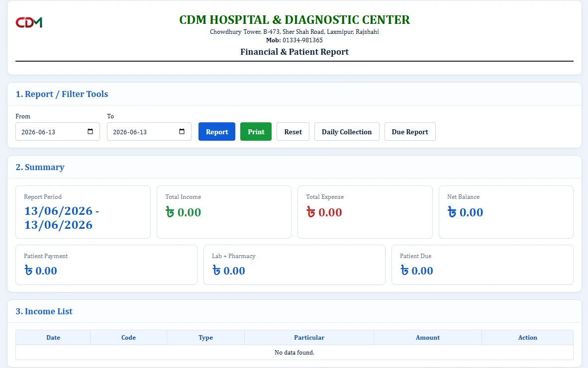Click the Date column header
Viewport: 588px width, 368px height.
(x=53, y=337)
